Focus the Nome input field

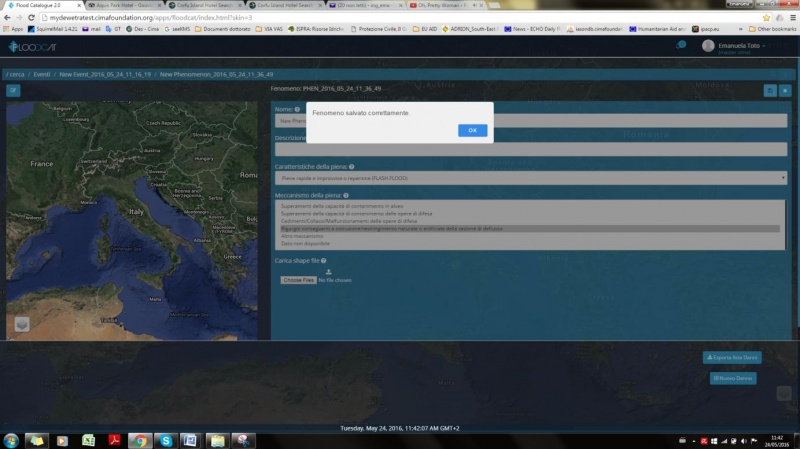(531, 121)
